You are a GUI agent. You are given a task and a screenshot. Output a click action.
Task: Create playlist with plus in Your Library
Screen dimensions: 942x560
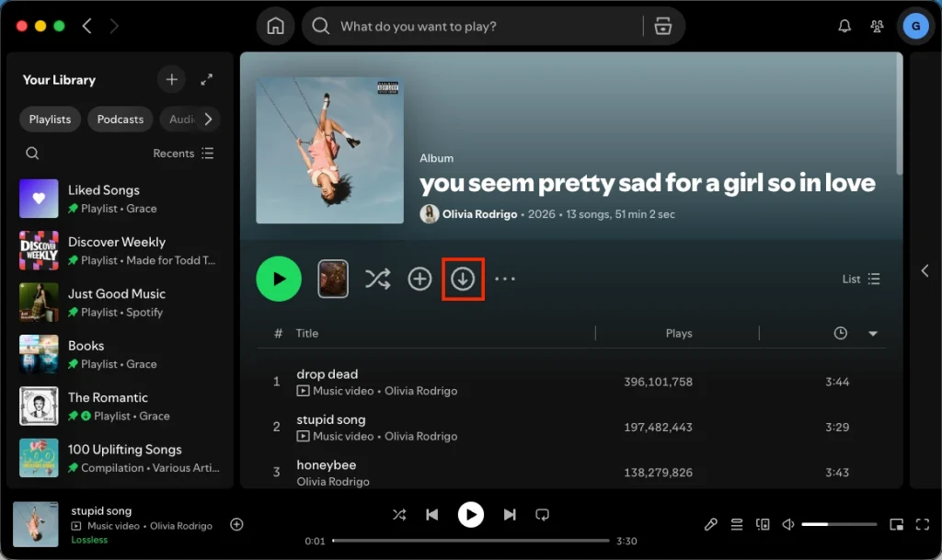coord(172,79)
